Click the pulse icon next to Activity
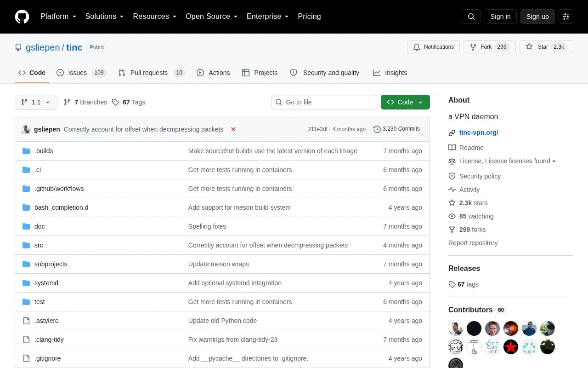This screenshot has width=588, height=368. click(452, 190)
